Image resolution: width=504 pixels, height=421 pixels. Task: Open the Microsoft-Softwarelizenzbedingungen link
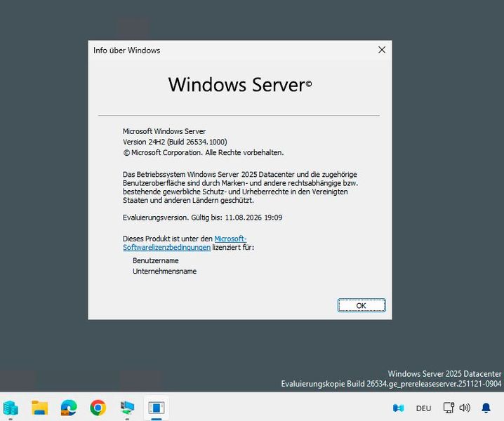click(x=185, y=243)
